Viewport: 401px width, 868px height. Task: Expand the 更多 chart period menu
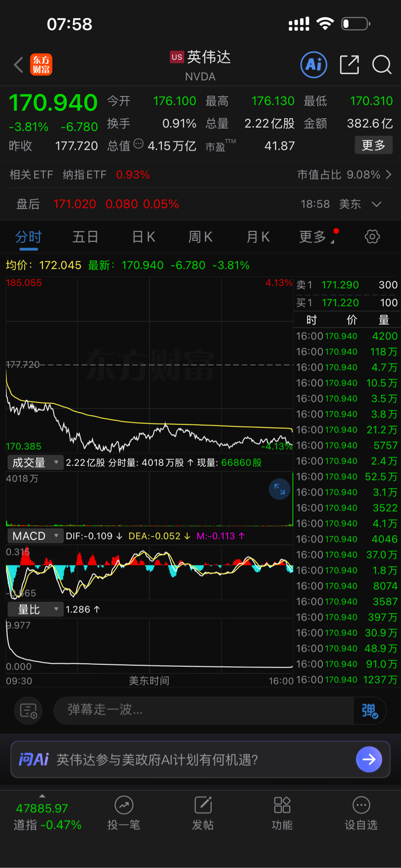click(317, 237)
